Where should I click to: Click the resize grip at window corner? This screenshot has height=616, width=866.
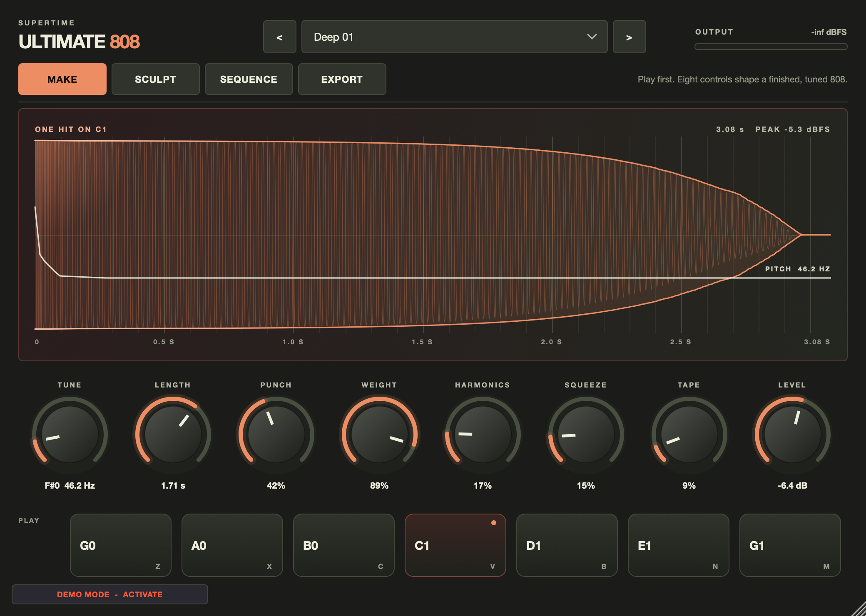(858, 608)
